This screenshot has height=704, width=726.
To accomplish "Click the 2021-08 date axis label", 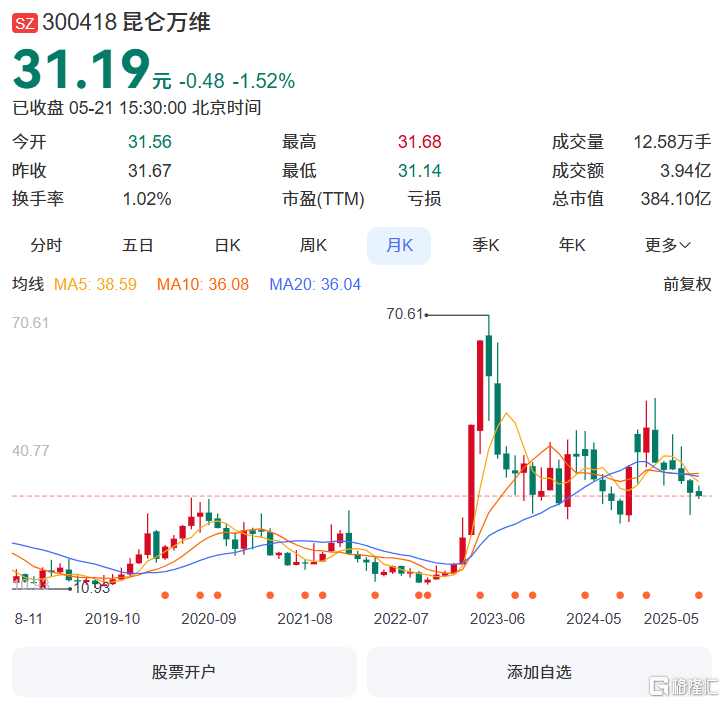I will pos(305,619).
